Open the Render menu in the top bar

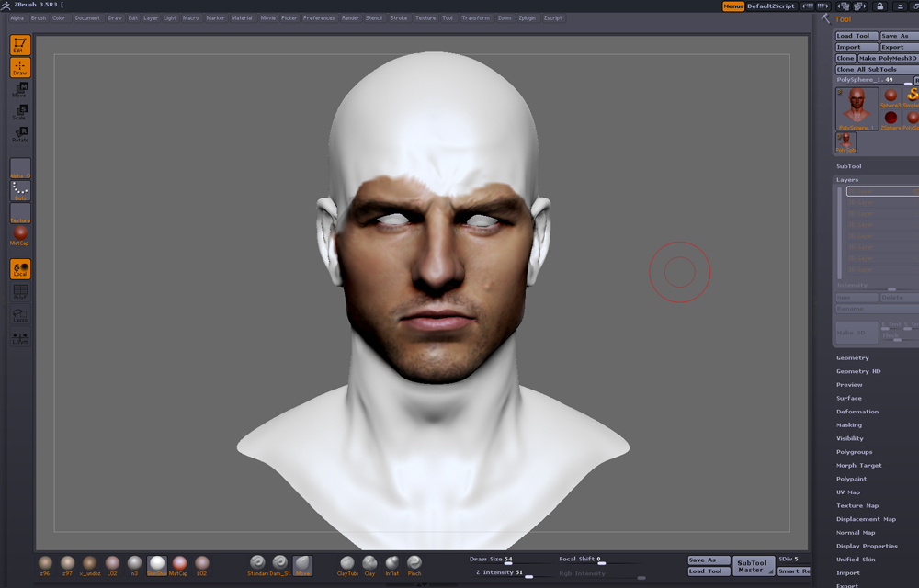coord(349,17)
